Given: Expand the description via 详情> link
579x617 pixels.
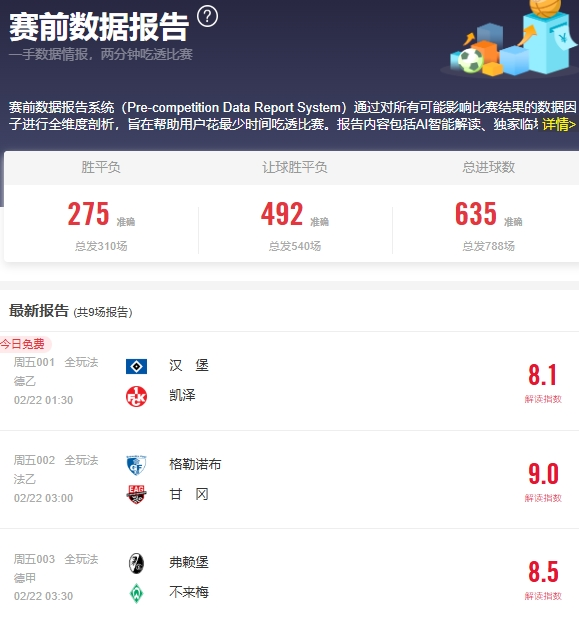Looking at the screenshot, I should [x=559, y=124].
